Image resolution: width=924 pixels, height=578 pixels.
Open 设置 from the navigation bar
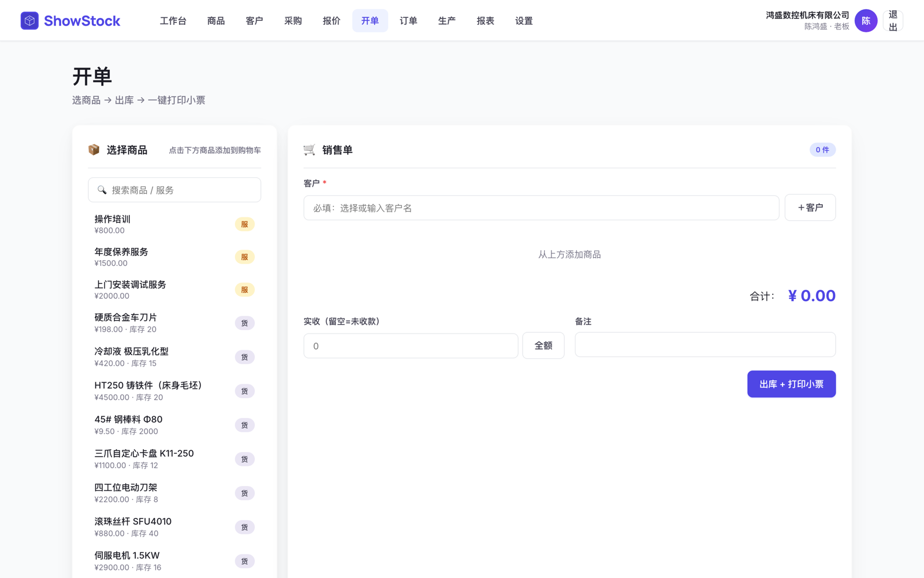coord(524,21)
